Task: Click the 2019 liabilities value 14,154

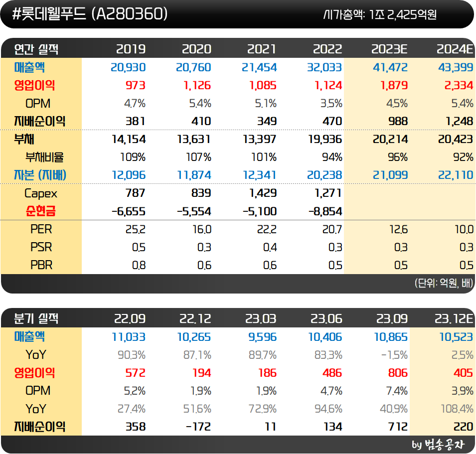Action: 129,140
